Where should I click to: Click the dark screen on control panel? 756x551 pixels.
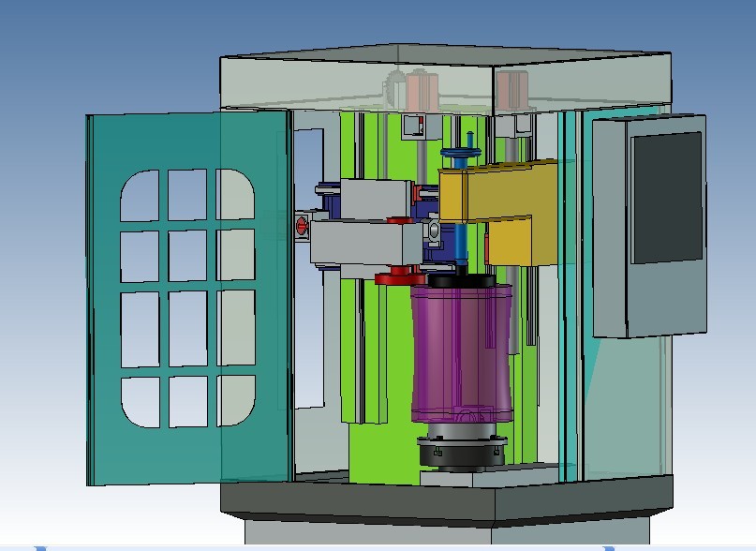tap(666, 198)
